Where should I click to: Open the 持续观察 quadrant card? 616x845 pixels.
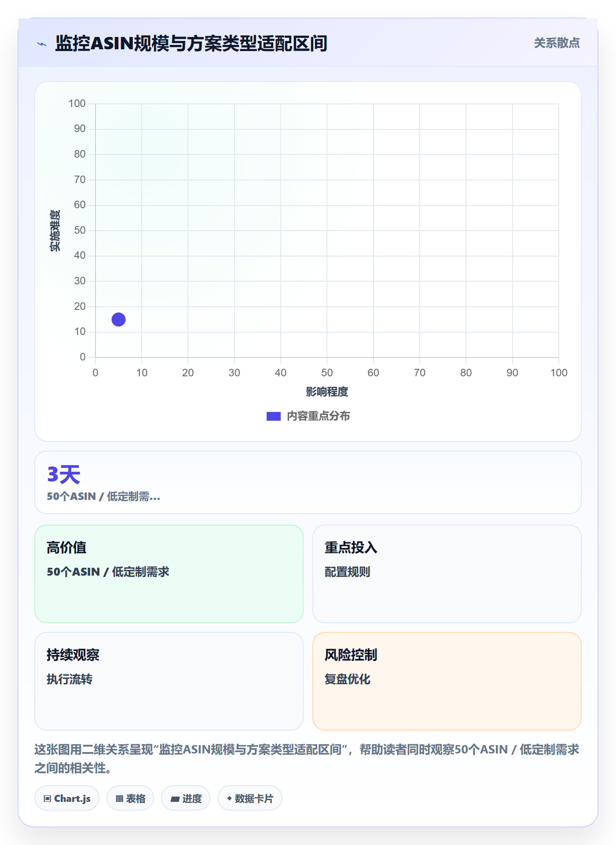[x=169, y=681]
